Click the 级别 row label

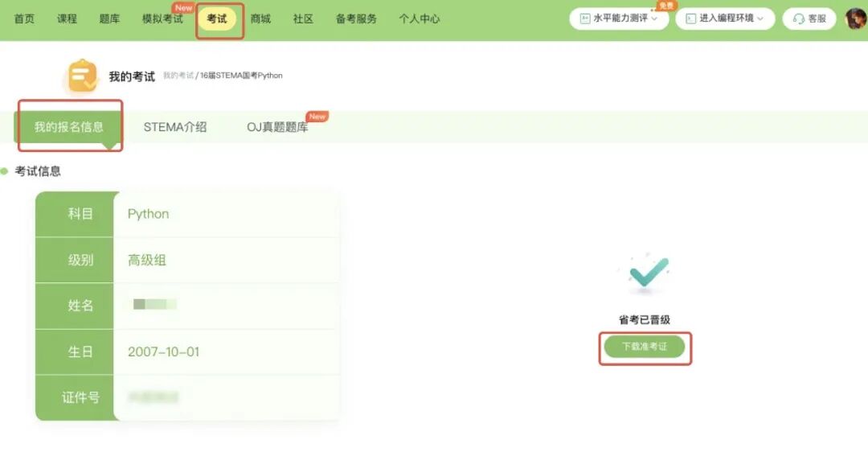[x=80, y=260]
